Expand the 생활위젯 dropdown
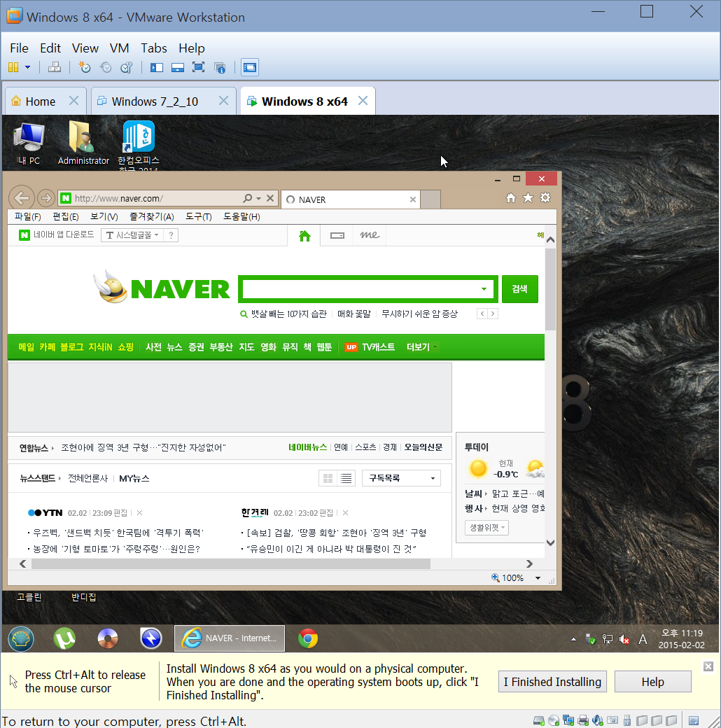Viewport: 721px width, 728px height. tap(486, 528)
